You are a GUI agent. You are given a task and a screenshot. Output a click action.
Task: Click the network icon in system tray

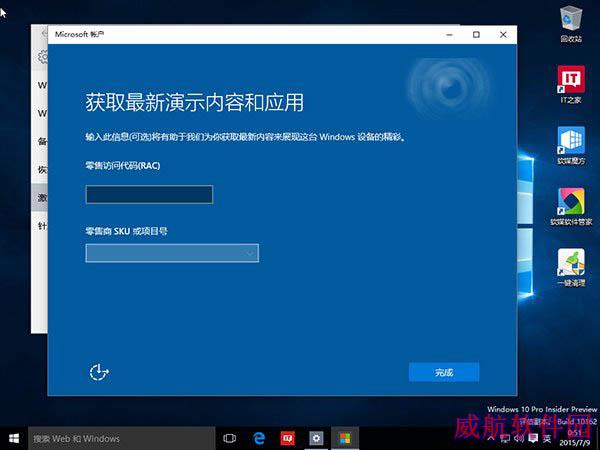tap(505, 439)
